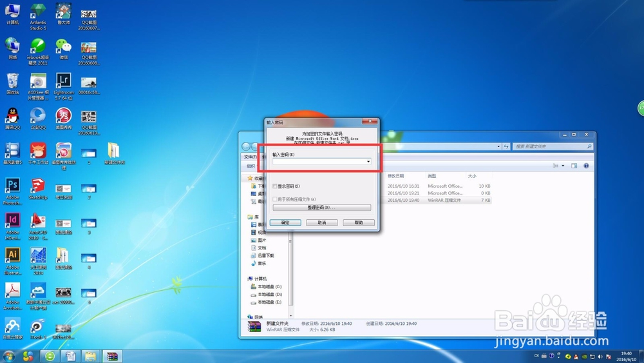Image resolution: width=644 pixels, height=363 pixels.
Task: Select the iebook超级精灵 2011 desktop icon
Action: [x=38, y=52]
